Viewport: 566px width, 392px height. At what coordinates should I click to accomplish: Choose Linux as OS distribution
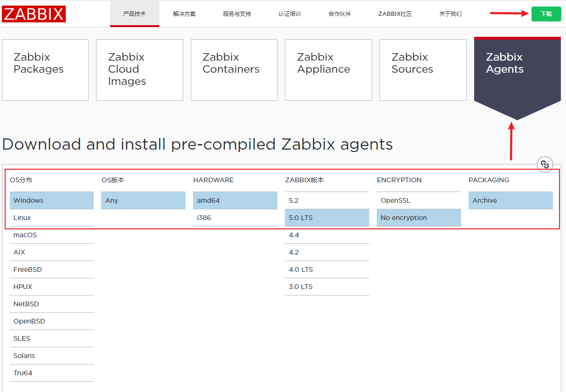tap(51, 218)
